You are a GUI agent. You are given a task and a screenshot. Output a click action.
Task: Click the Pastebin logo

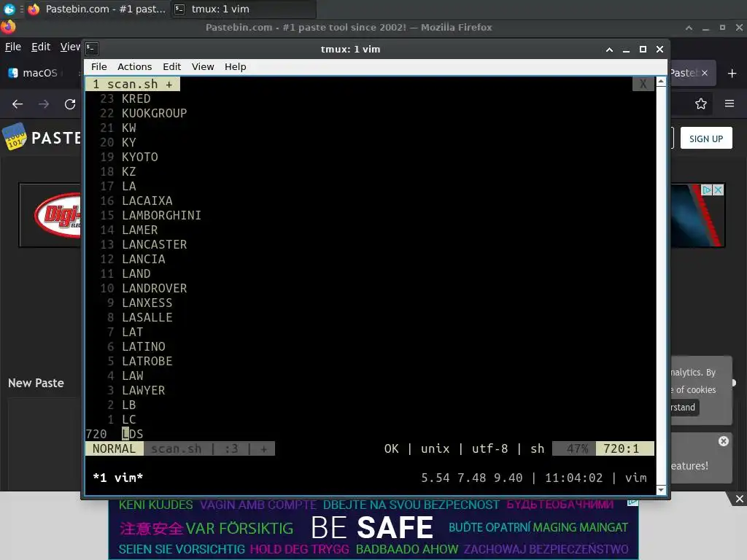(42, 138)
